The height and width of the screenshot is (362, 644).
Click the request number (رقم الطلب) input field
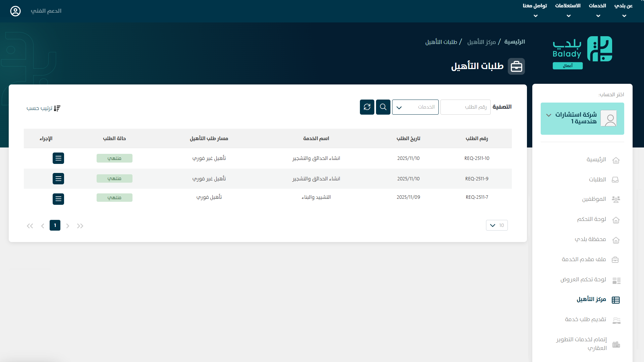click(x=466, y=107)
